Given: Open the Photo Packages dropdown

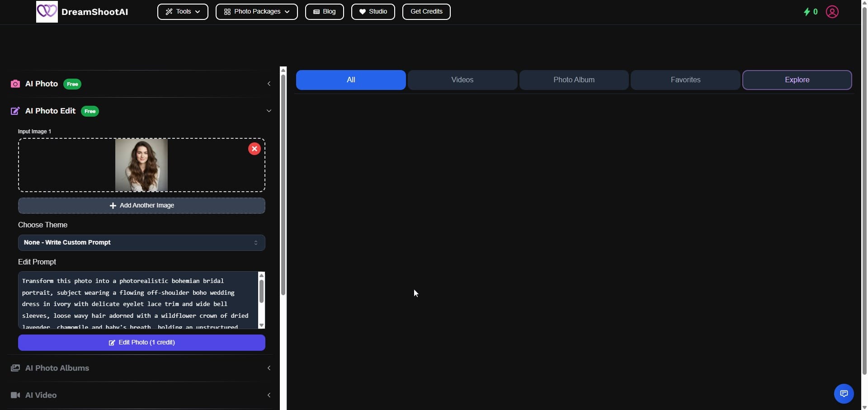Looking at the screenshot, I should (256, 12).
